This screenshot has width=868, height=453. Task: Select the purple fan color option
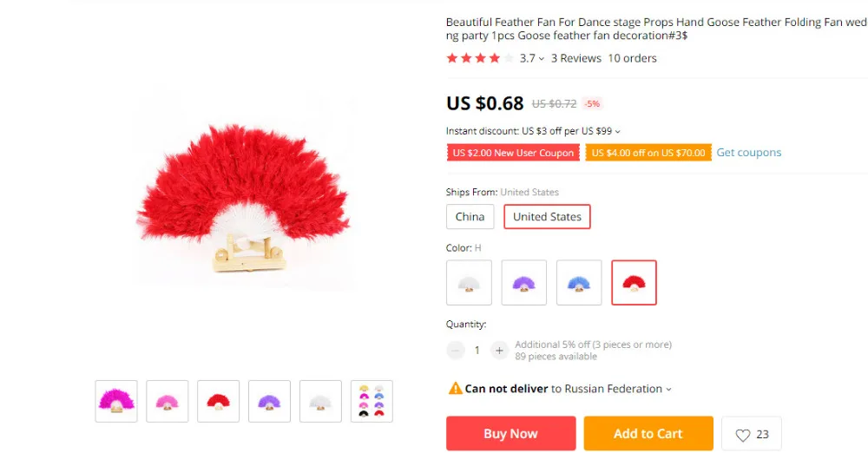coord(523,282)
